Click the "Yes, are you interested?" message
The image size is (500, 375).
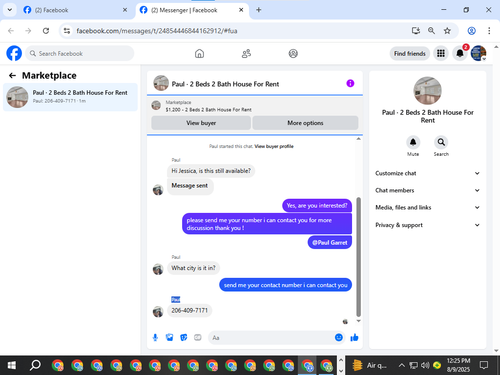point(317,206)
